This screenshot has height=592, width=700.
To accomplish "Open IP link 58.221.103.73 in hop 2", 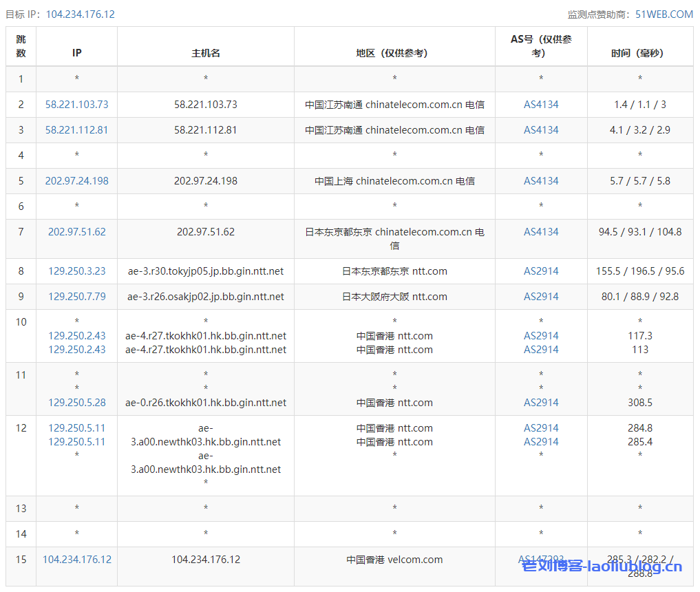I will click(x=76, y=105).
